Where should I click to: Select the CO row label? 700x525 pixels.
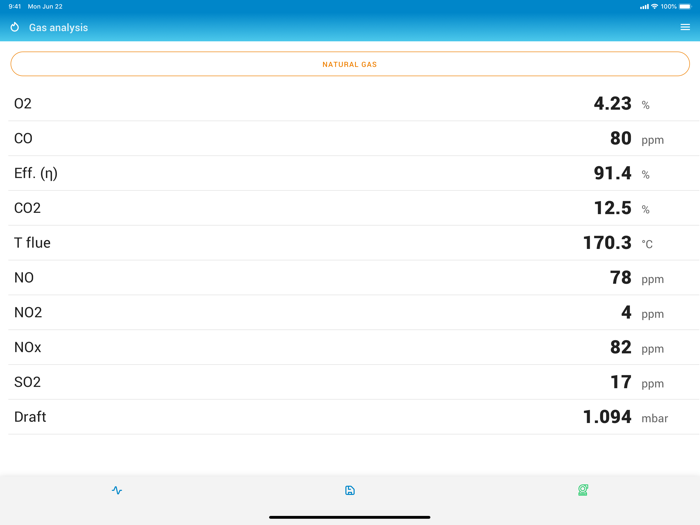click(x=23, y=138)
